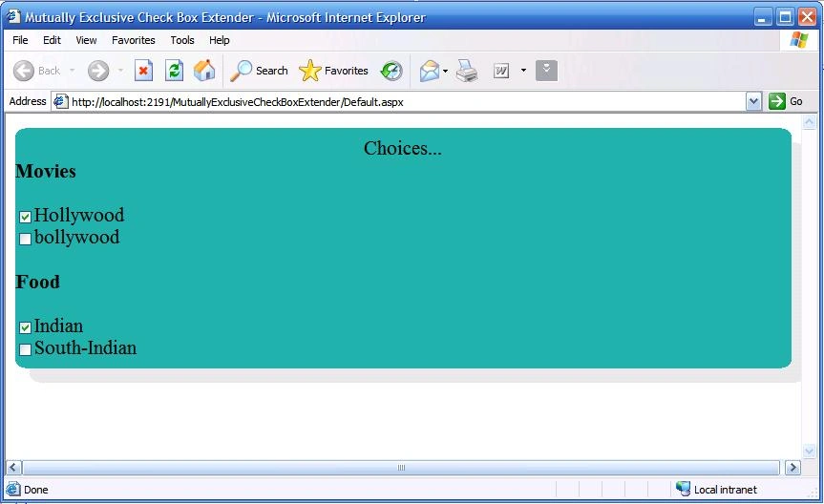Print the page with printer icon
The image size is (824, 504).
click(x=467, y=71)
